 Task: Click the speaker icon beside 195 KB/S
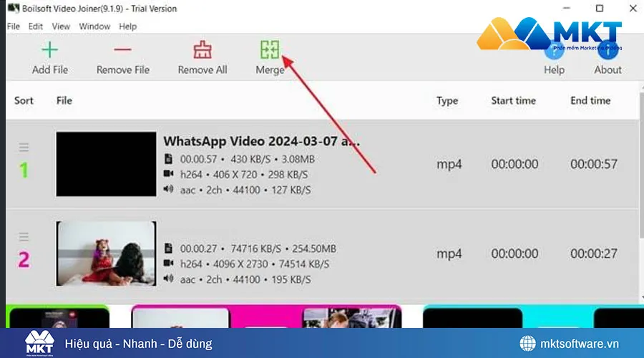click(168, 279)
